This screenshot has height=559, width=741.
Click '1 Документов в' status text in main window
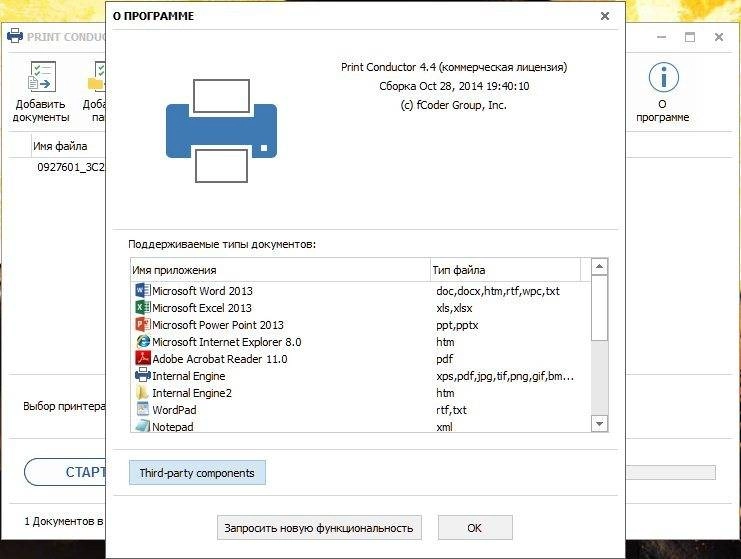coord(64,521)
